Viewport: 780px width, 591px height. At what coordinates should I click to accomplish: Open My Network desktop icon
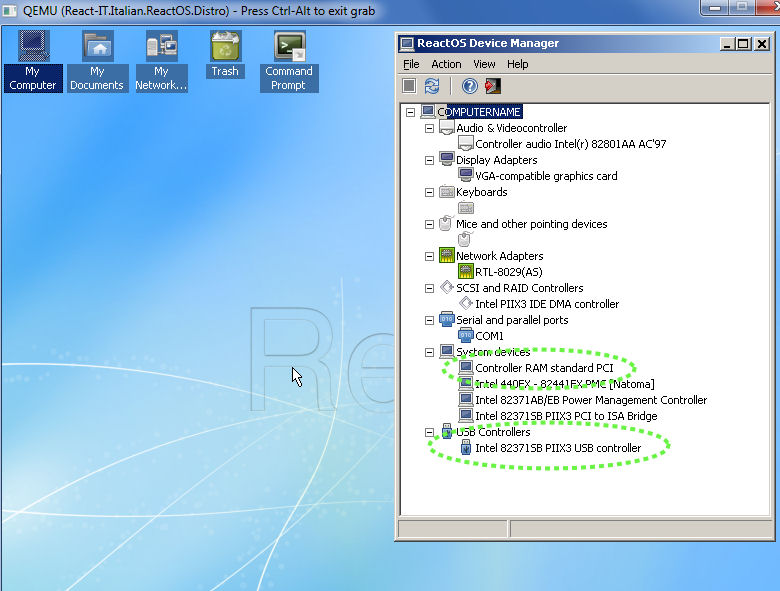point(161,60)
